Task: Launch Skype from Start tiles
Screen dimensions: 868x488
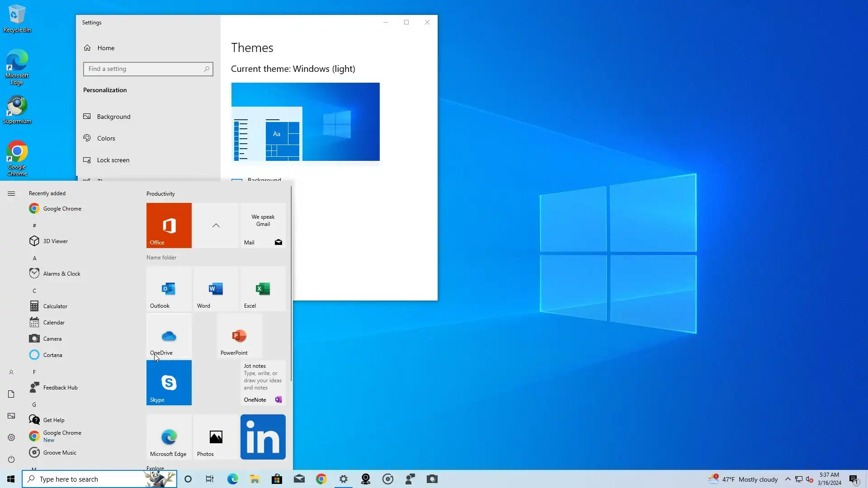Action: 169,382
